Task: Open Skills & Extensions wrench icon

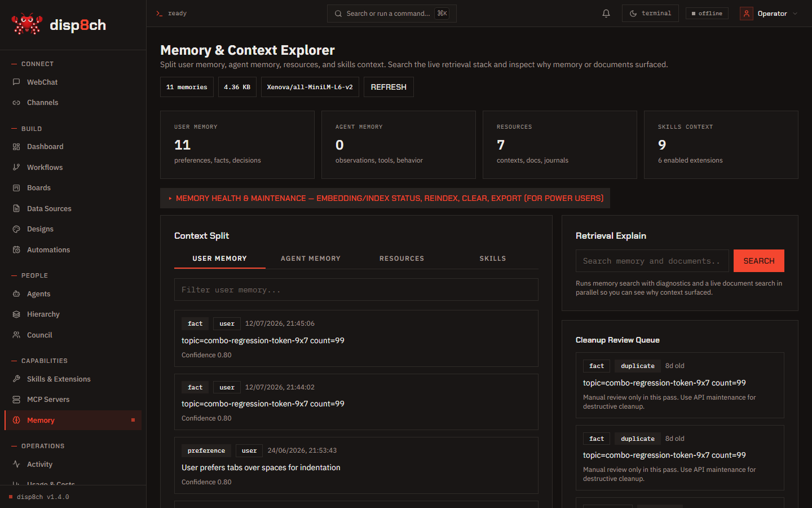Action: pos(16,379)
